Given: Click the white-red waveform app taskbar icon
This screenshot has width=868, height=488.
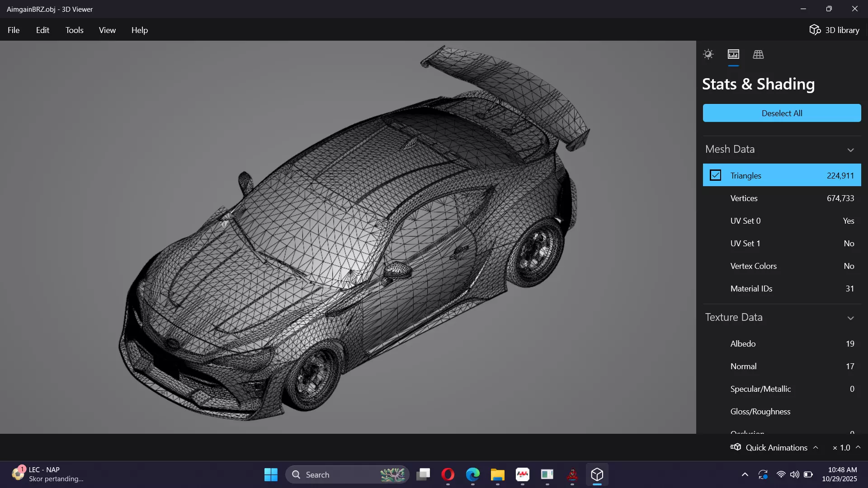Looking at the screenshot, I should [523, 474].
